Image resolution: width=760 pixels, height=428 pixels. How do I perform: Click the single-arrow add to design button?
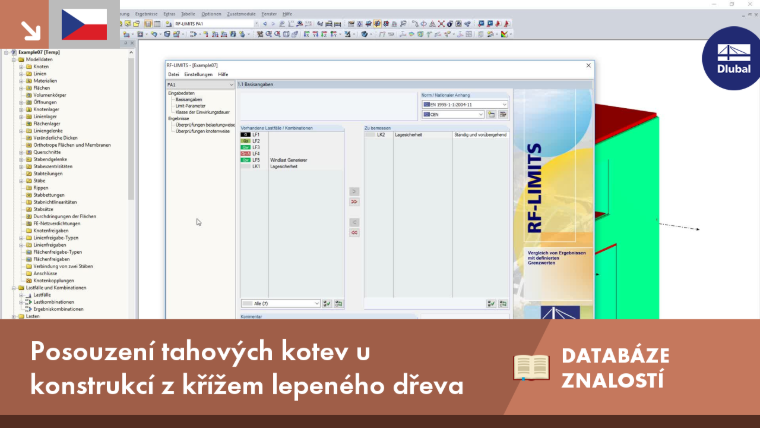pyautogui.click(x=354, y=191)
